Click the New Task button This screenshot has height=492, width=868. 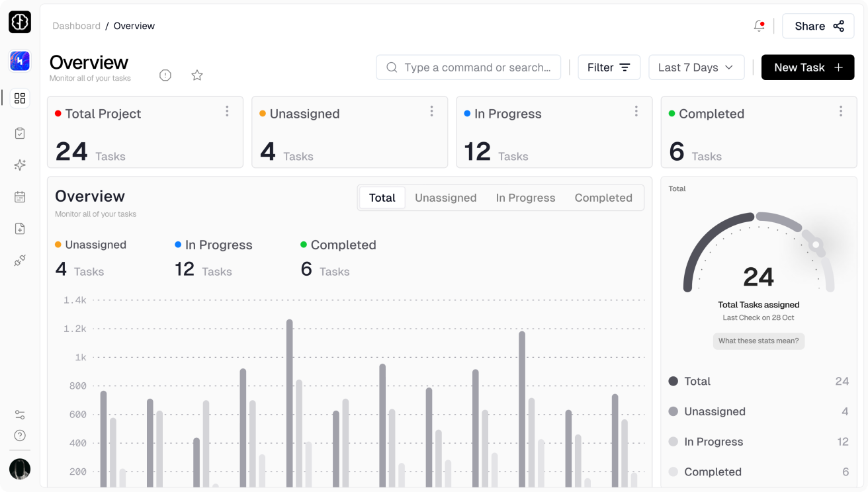click(x=808, y=67)
